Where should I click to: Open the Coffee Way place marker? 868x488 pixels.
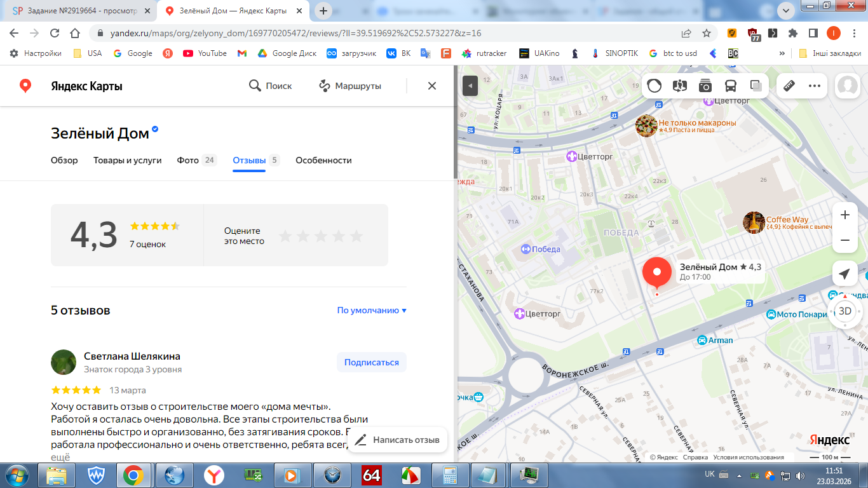tap(754, 222)
